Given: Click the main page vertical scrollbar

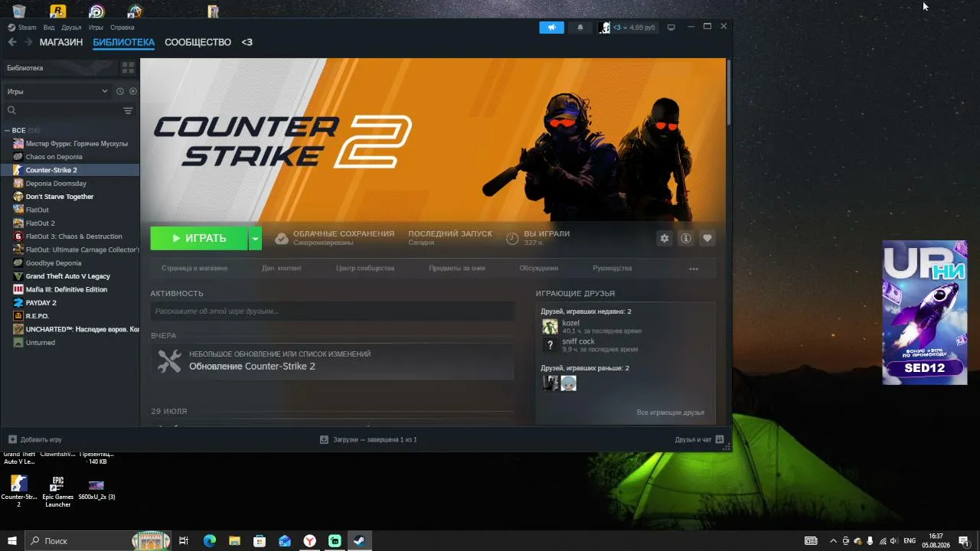Looking at the screenshot, I should tap(728, 92).
